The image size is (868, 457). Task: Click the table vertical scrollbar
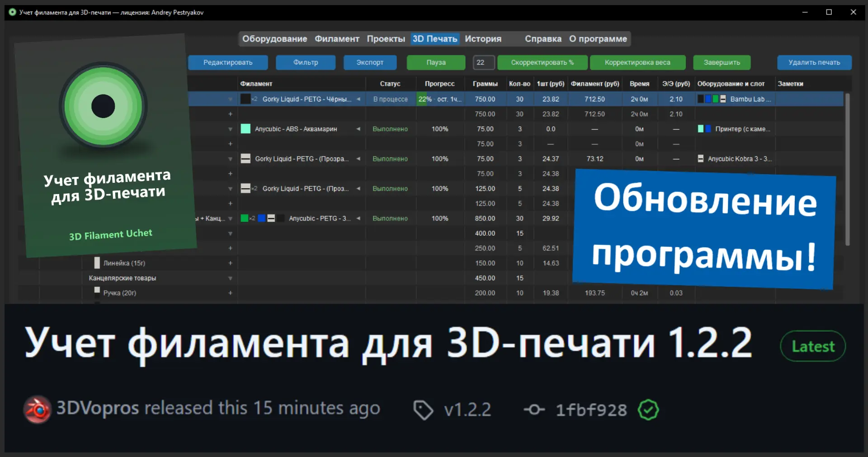847,170
